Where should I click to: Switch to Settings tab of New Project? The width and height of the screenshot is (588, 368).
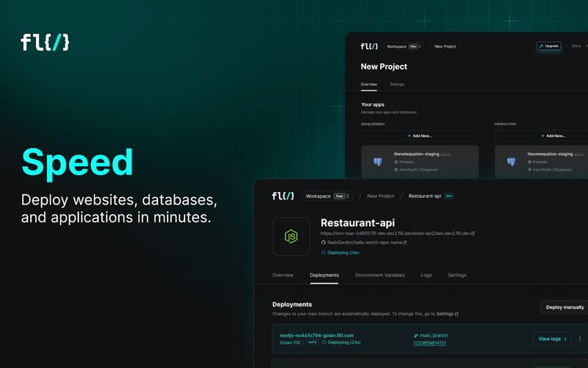(397, 85)
